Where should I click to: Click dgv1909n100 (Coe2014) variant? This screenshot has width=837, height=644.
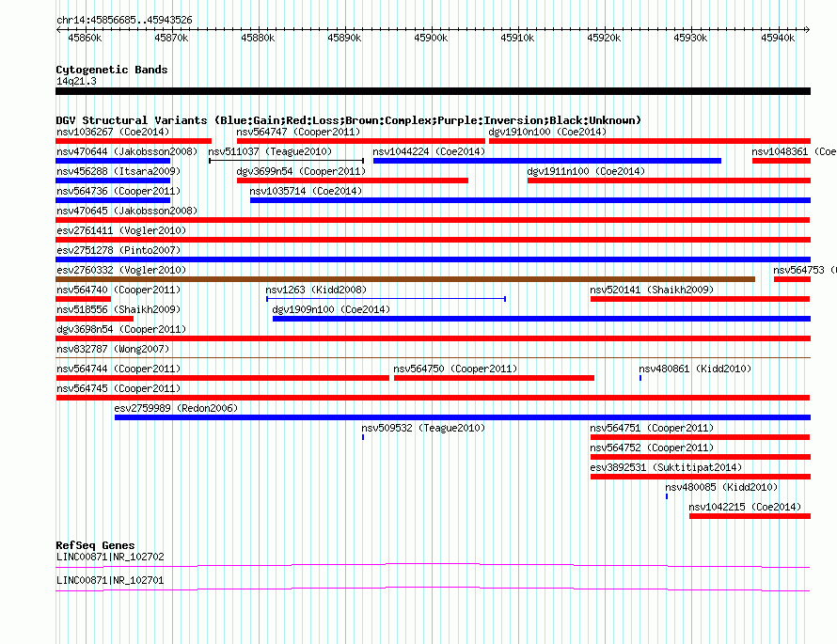pyautogui.click(x=542, y=319)
